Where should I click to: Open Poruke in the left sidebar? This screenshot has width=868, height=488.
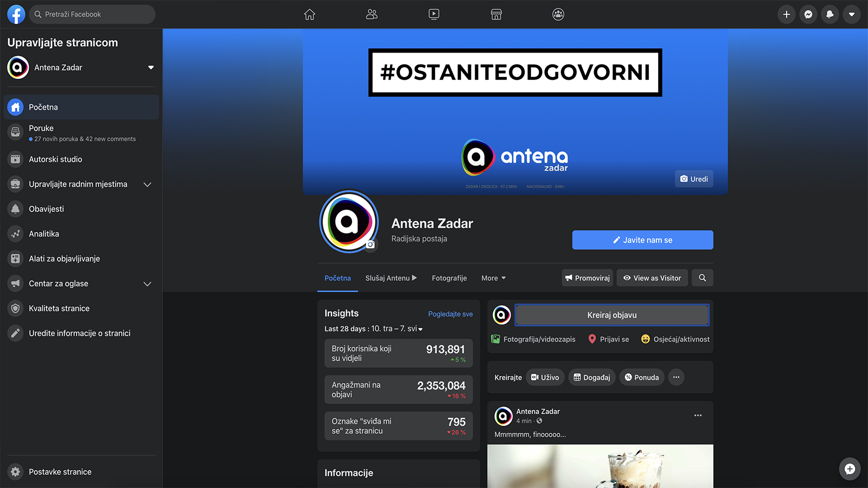coord(81,133)
